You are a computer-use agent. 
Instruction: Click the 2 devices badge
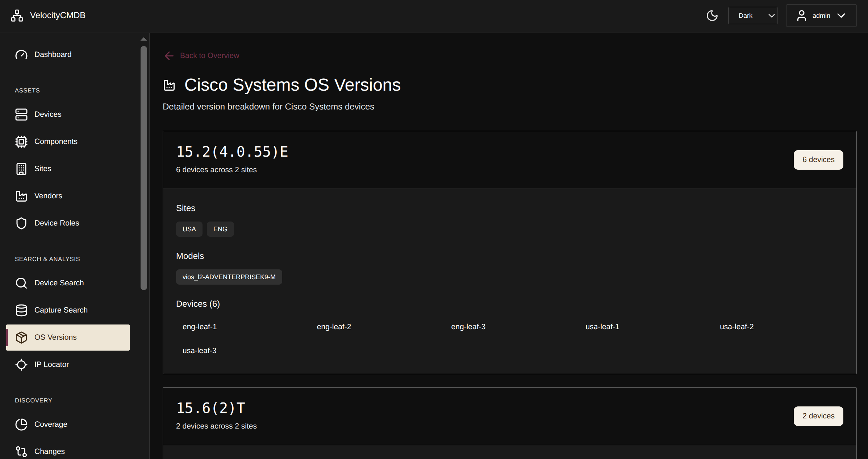coord(818,416)
